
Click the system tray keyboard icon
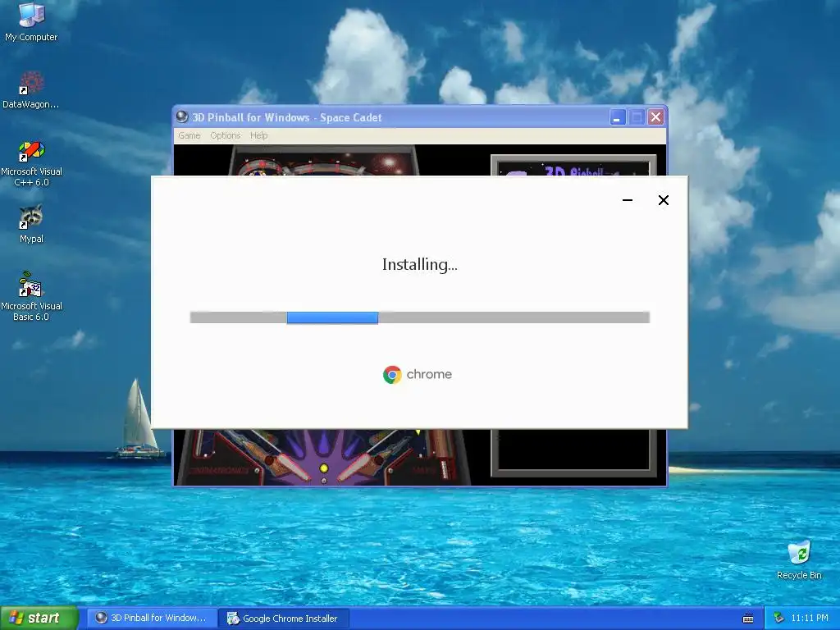748,619
